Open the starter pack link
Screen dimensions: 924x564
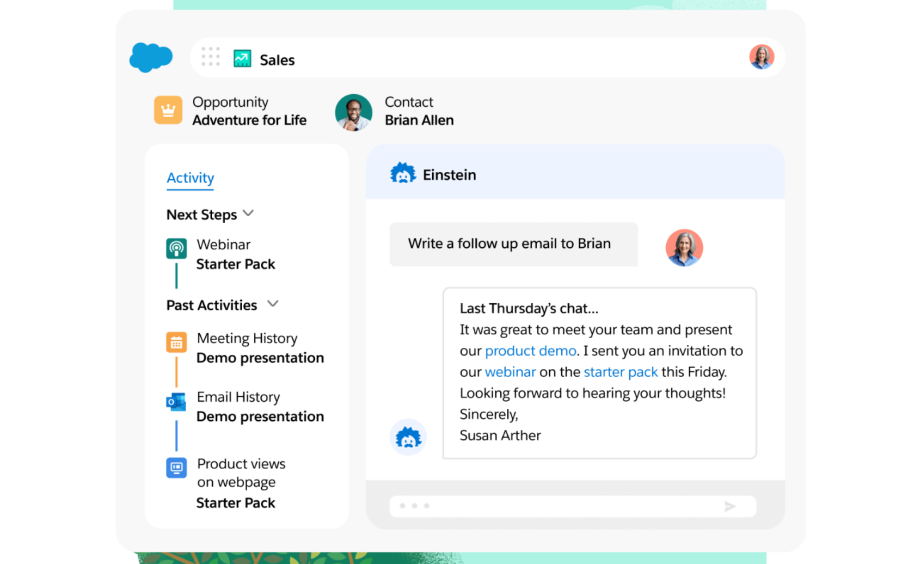[620, 372]
